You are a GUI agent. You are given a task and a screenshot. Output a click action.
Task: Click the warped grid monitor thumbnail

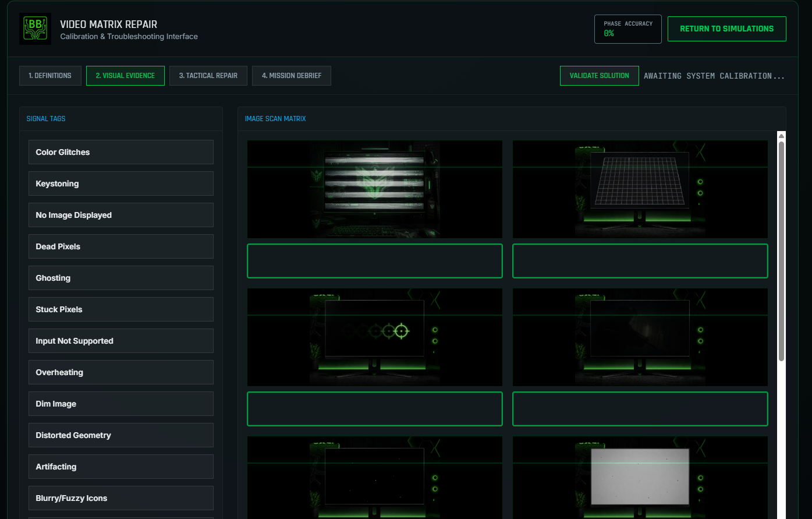click(640, 189)
